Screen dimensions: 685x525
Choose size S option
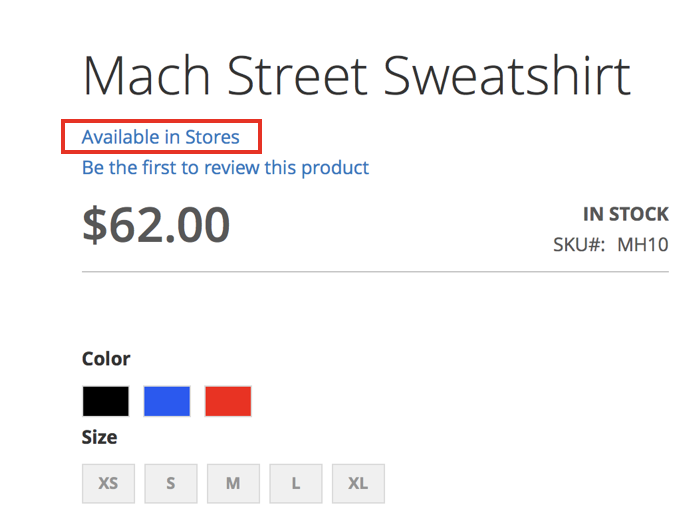[x=171, y=483]
